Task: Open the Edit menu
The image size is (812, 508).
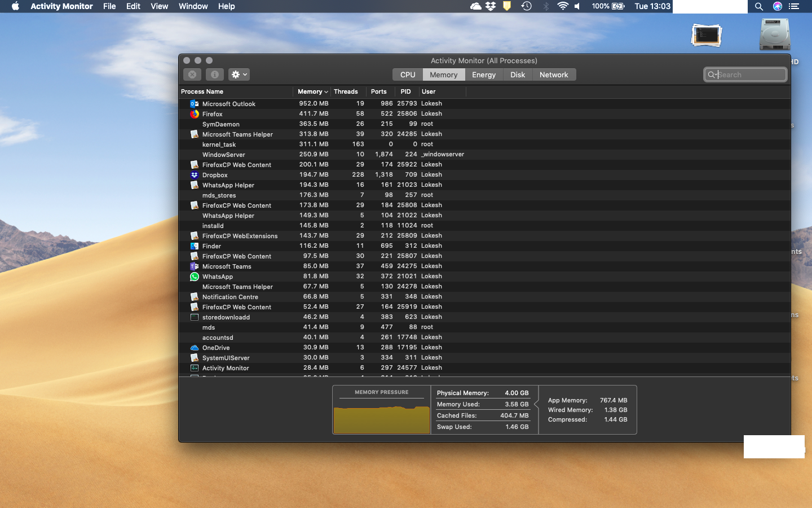Action: pos(134,6)
